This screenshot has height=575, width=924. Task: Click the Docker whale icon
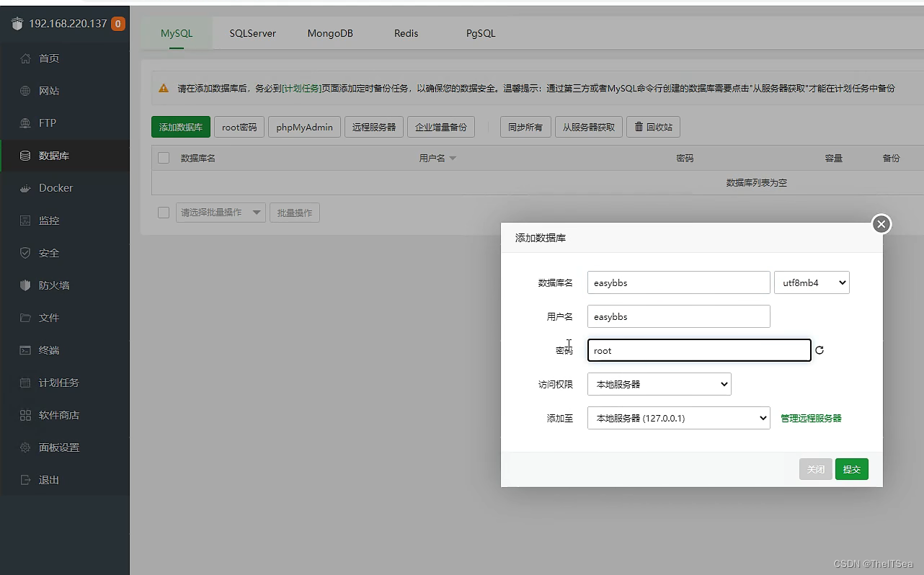pyautogui.click(x=26, y=188)
